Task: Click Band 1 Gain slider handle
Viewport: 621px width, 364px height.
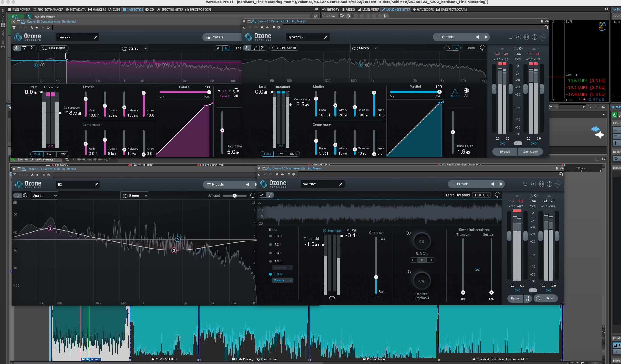Action: click(453, 132)
